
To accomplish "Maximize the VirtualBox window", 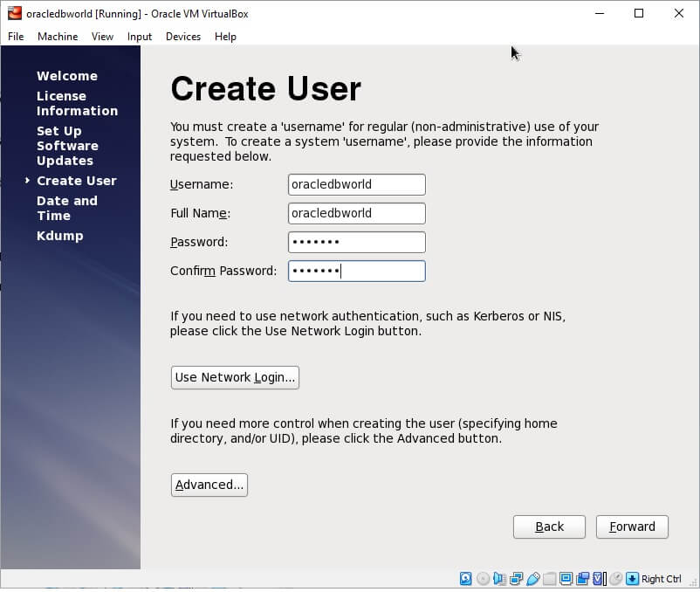I will (639, 13).
